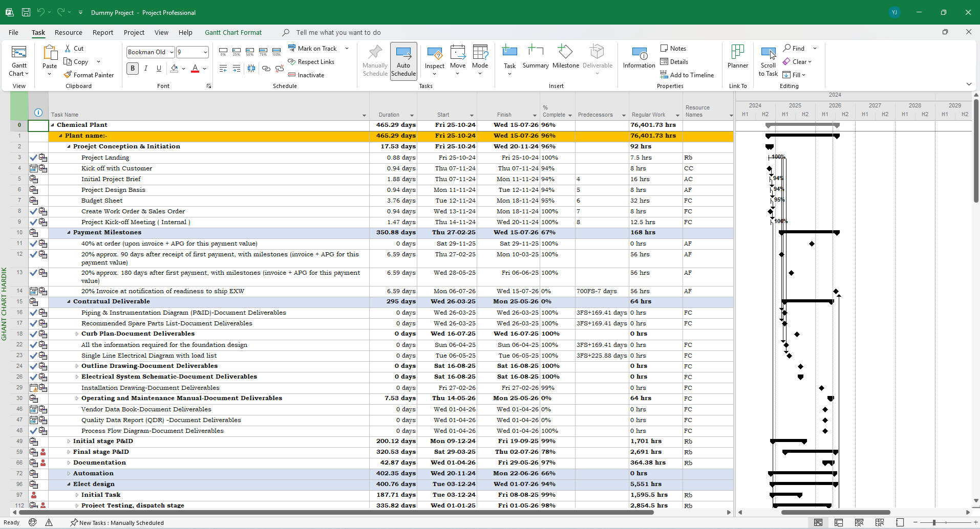Switch to the Gantt Chart Format tab
The width and height of the screenshot is (980, 529).
click(233, 32)
